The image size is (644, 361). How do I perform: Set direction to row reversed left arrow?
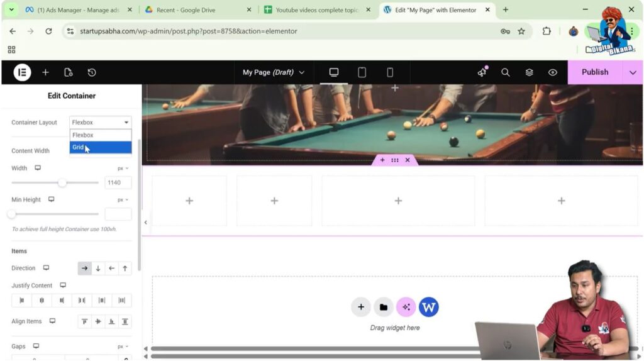click(112, 268)
